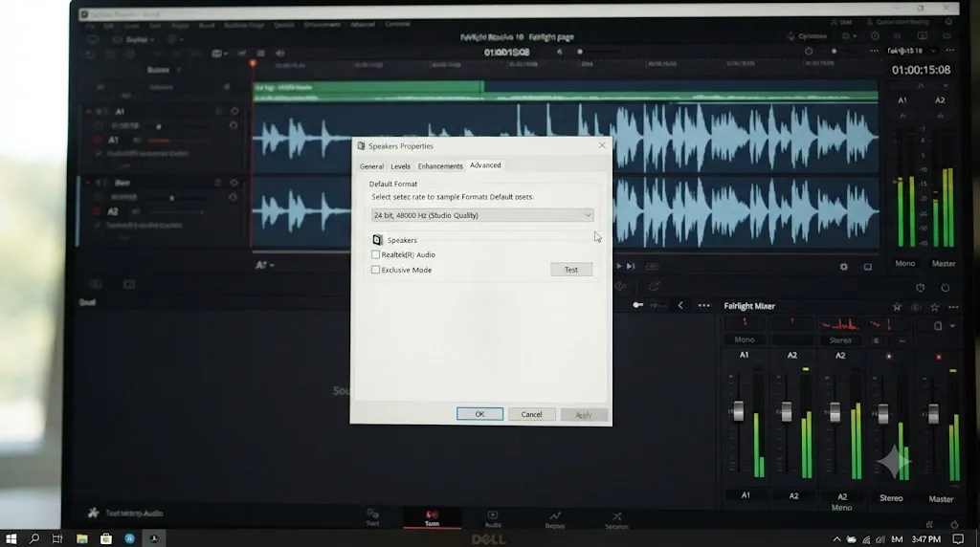Open the mixer strip dropdown arrow beside the clipboard icon
This screenshot has width=980, height=547.
click(x=952, y=326)
